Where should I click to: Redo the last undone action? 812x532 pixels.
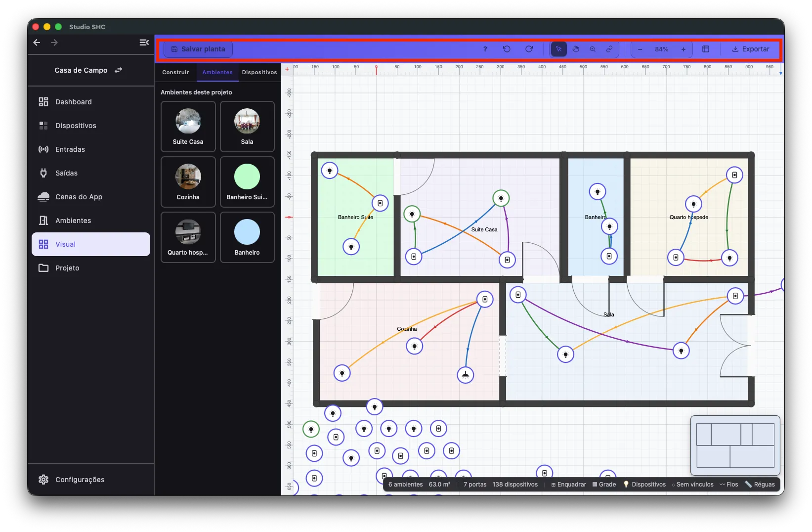(x=529, y=49)
